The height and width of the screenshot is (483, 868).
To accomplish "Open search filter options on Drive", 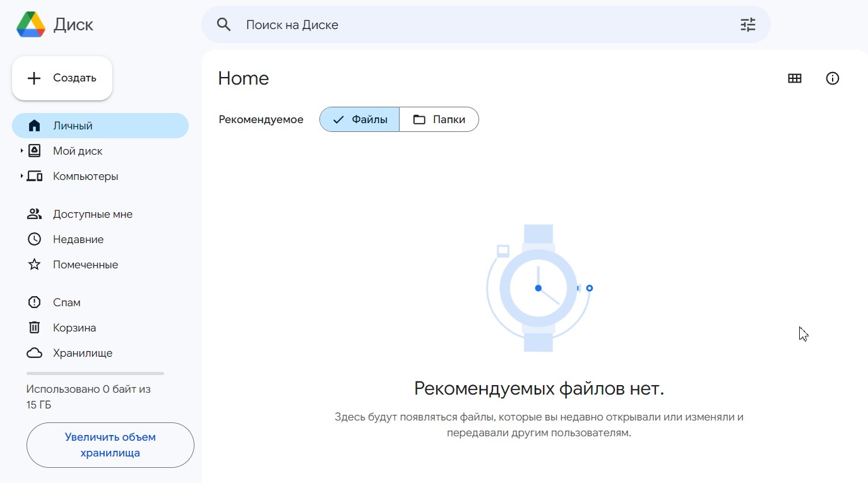I will (747, 24).
